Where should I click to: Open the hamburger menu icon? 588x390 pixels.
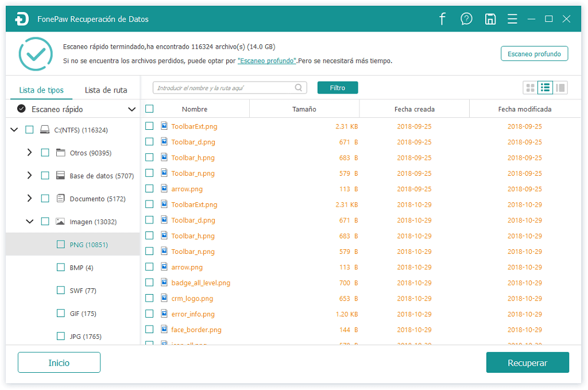click(x=512, y=19)
